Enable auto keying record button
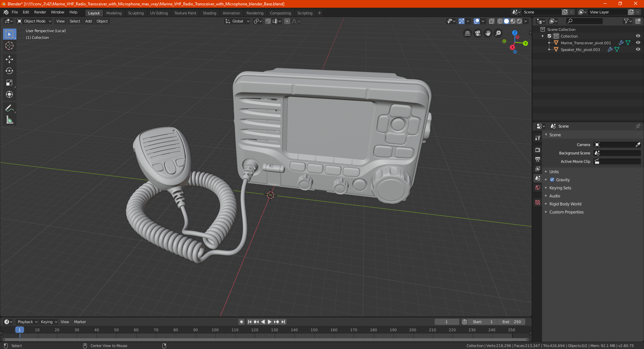This screenshot has width=644, height=349. [x=241, y=322]
